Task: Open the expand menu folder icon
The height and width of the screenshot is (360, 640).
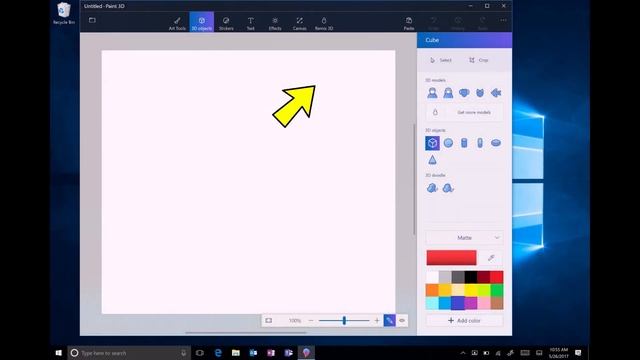Action: pyautogui.click(x=92, y=20)
